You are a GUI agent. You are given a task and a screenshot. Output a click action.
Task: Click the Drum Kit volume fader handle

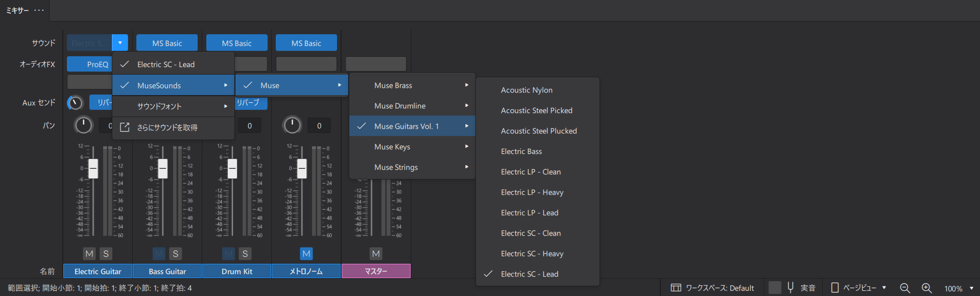point(232,168)
